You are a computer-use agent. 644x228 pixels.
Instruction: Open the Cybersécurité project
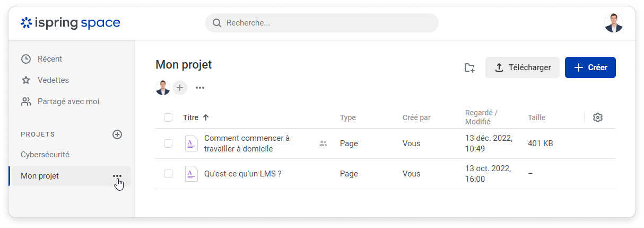coord(45,155)
